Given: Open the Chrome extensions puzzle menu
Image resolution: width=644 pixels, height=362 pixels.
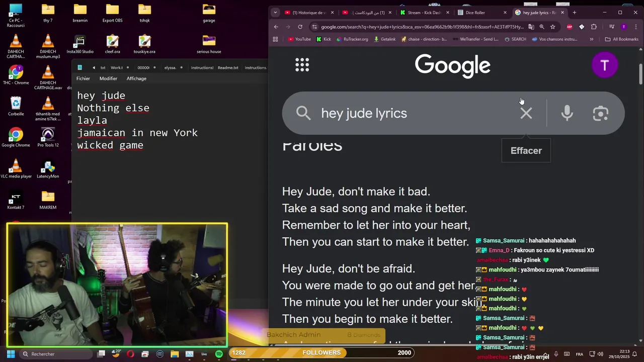Looking at the screenshot, I should coord(594,27).
